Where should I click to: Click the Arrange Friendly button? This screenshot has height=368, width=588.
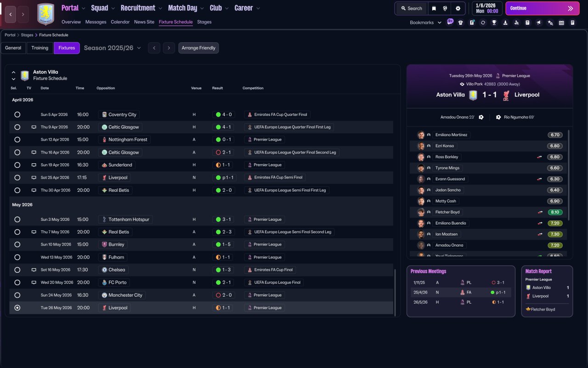pos(198,48)
